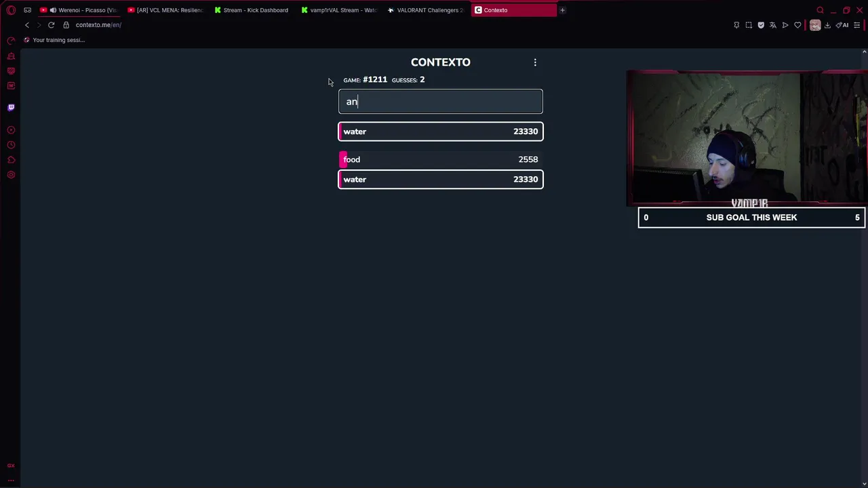The height and width of the screenshot is (488, 868).
Task: Click the lower 'water' 23330 guess row
Action: tap(441, 180)
